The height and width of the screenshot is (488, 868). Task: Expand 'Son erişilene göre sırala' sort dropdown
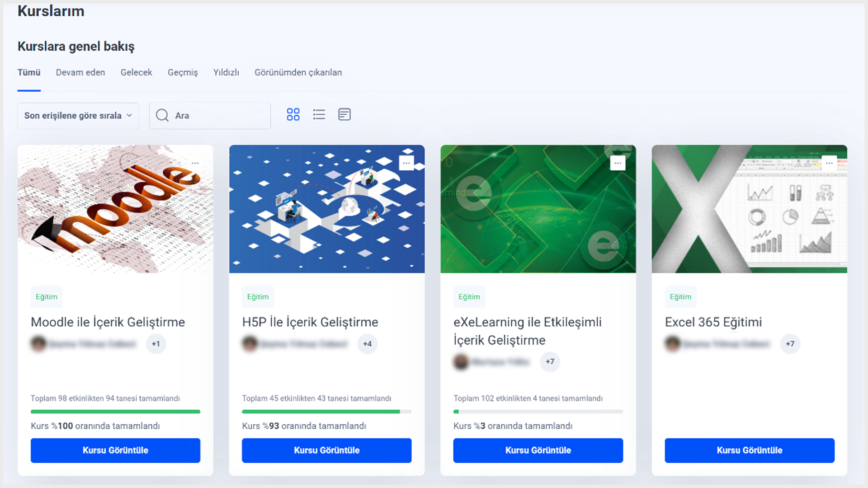pyautogui.click(x=78, y=116)
